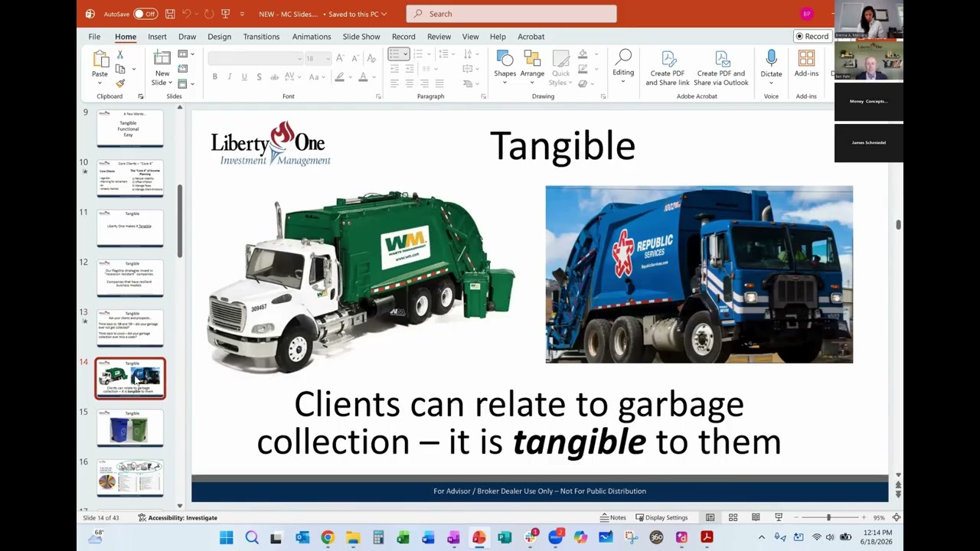This screenshot has height=551, width=980.
Task: Click the Paste clipboard icon
Action: (100, 60)
